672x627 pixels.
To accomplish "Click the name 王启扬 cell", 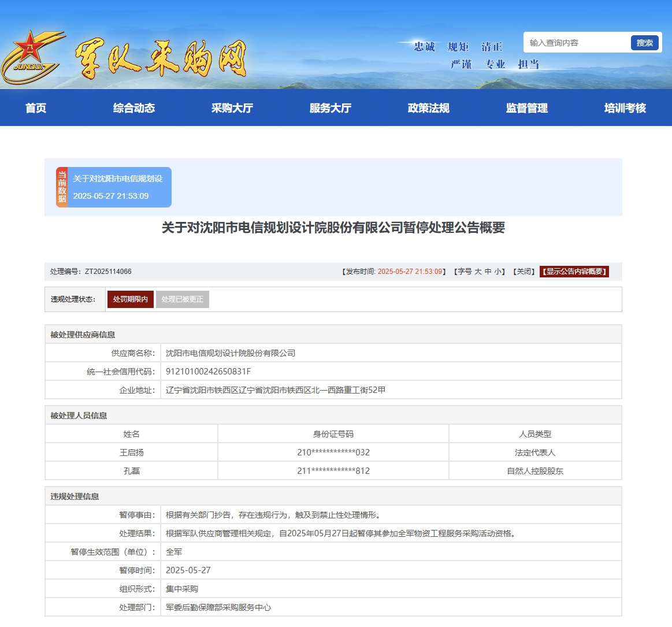I will click(x=132, y=452).
